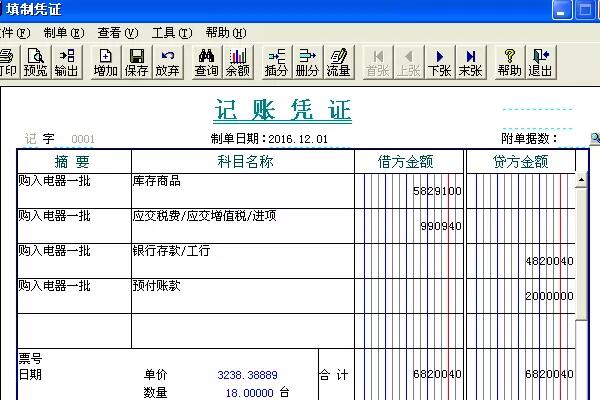Add a new voucher with 增加
The image size is (600, 400).
[x=105, y=62]
